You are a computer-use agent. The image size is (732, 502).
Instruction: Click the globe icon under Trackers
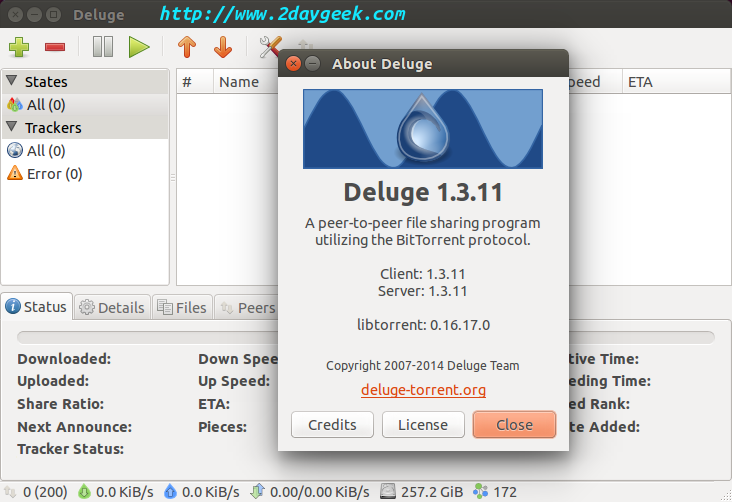coord(15,150)
